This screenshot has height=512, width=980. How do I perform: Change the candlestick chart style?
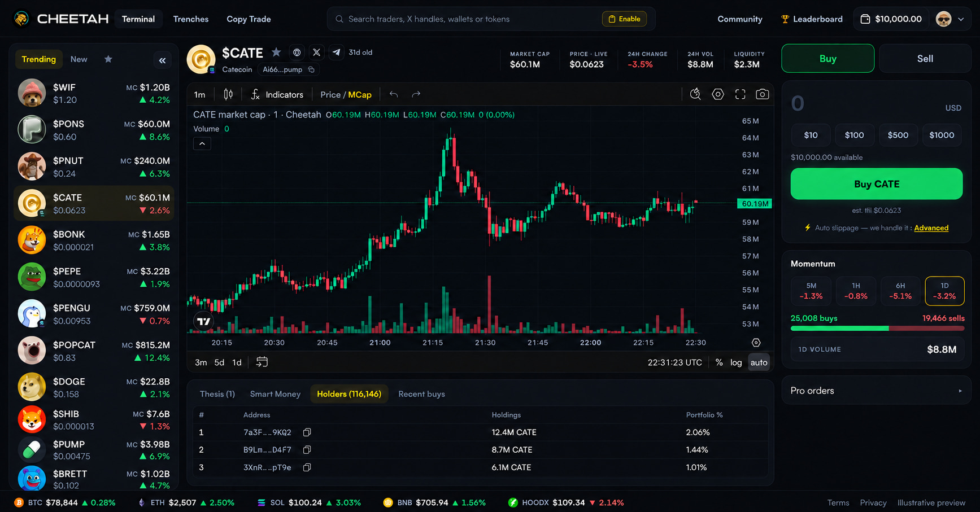pos(228,94)
